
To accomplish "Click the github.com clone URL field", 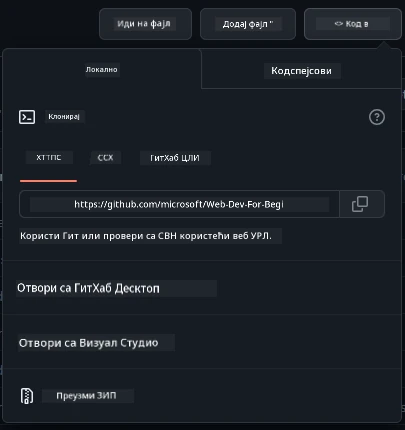I will click(x=179, y=204).
